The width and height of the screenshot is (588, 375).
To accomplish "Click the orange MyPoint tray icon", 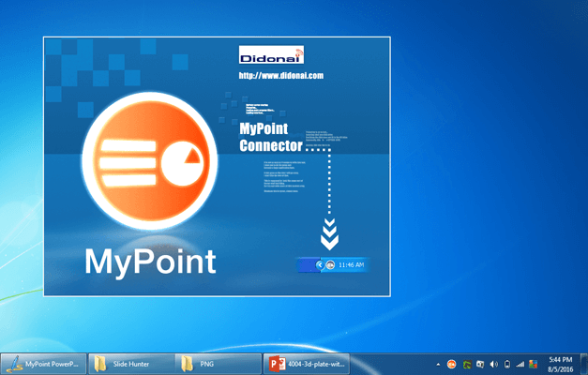I will point(451,364).
